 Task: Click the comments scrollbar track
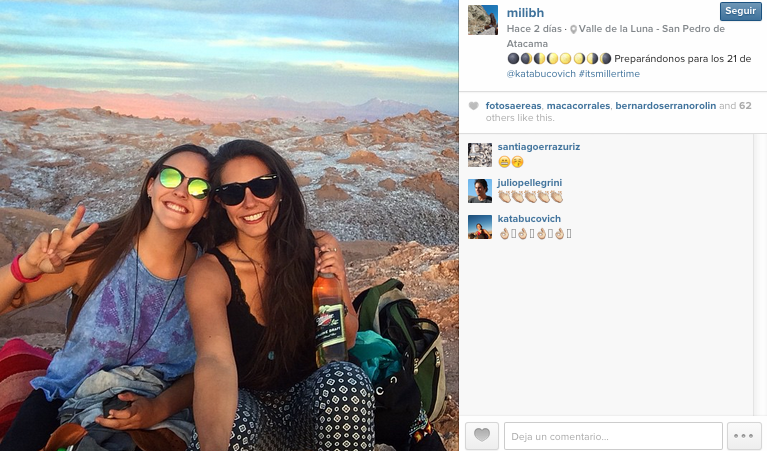[x=760, y=274]
